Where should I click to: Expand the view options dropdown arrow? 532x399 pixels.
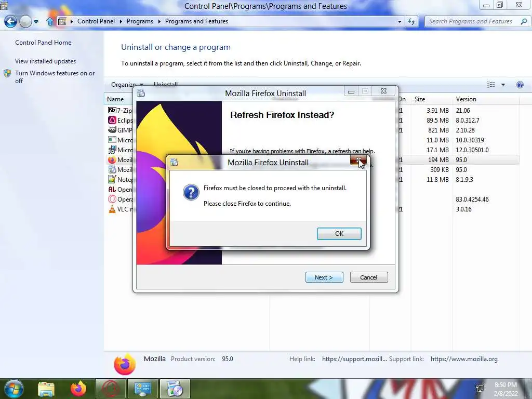503,85
